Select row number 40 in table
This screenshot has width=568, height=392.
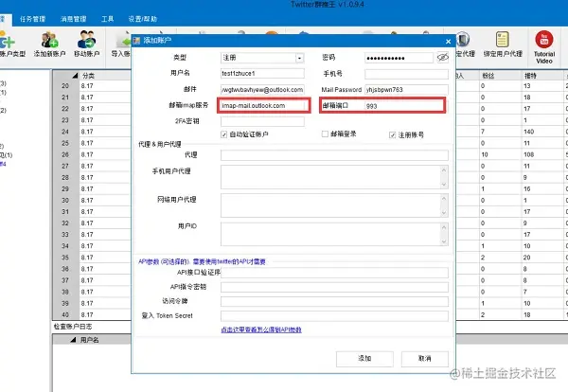65,315
